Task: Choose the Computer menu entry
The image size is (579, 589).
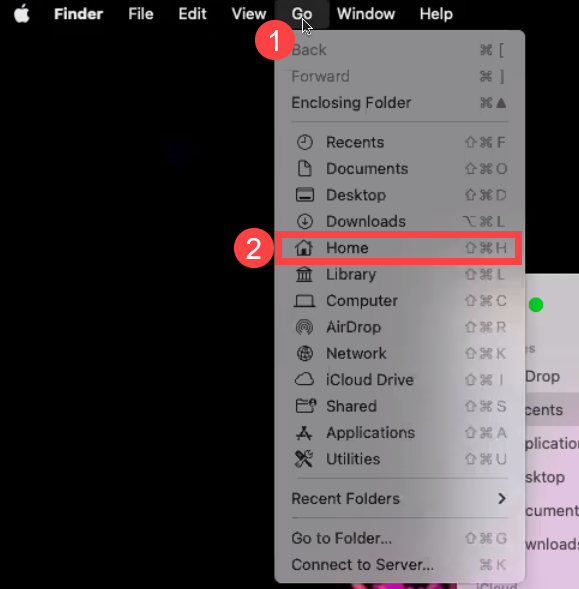Action: pos(399,301)
